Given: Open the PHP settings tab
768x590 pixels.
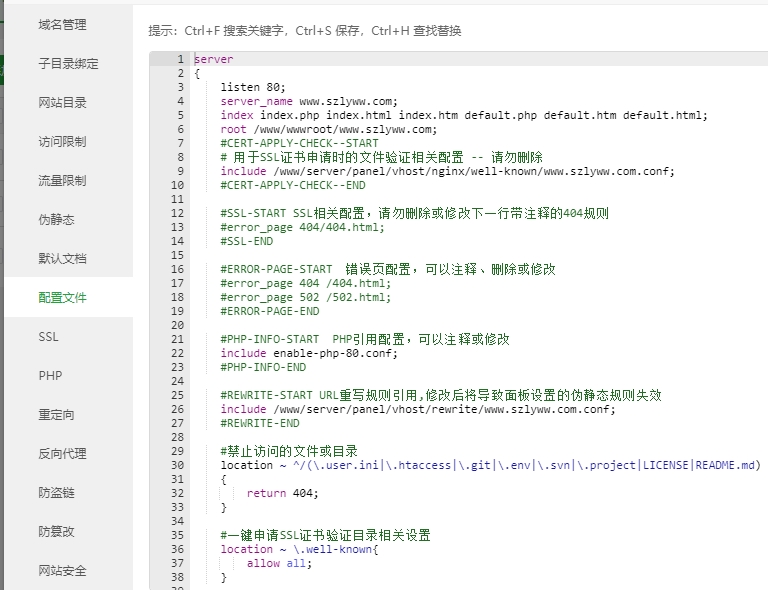Looking at the screenshot, I should click(50, 376).
